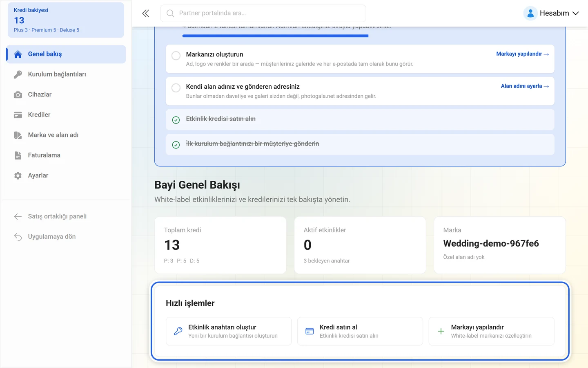The width and height of the screenshot is (588, 368).
Task: Click the "3 bekleyen anahtar" text
Action: [x=327, y=261]
